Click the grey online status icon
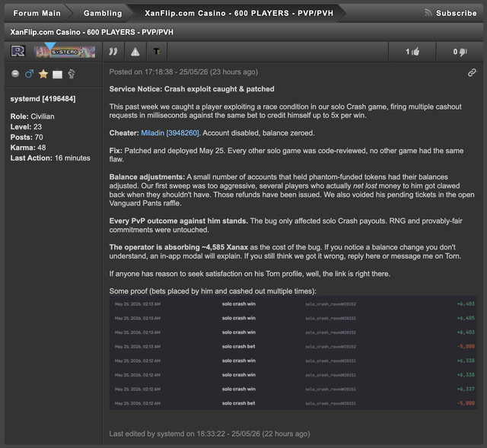 (x=15, y=74)
